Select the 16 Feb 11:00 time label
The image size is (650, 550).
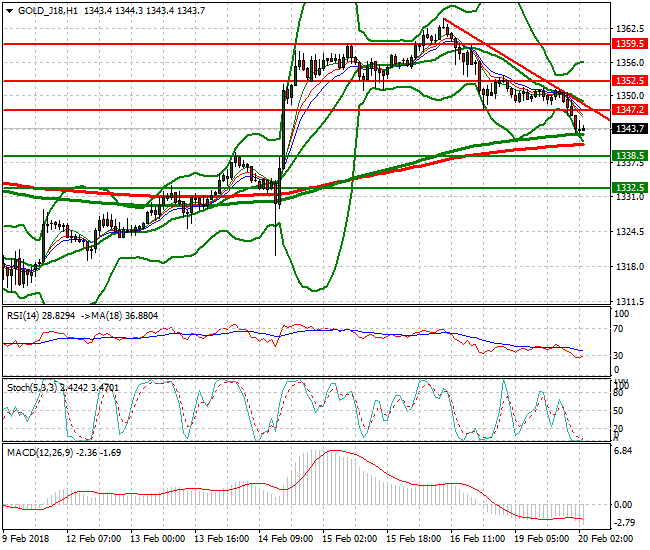[x=477, y=539]
